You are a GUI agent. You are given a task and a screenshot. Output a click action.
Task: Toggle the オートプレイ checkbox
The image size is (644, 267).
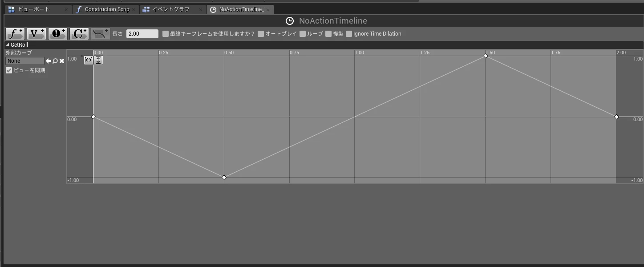click(261, 34)
